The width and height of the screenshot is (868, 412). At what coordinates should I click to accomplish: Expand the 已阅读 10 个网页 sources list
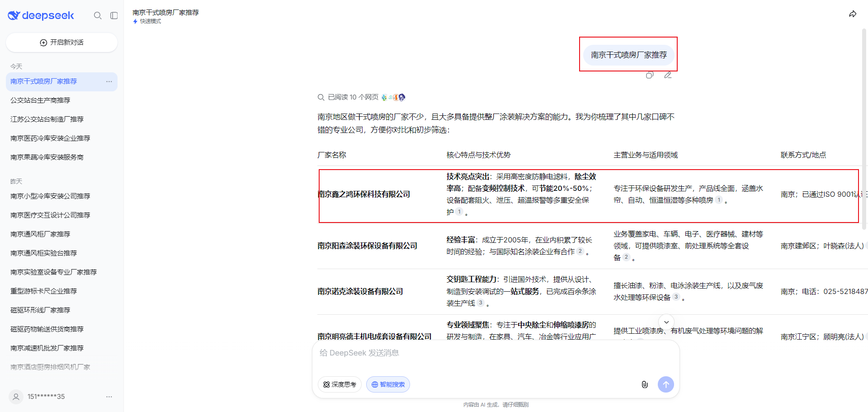(x=348, y=97)
